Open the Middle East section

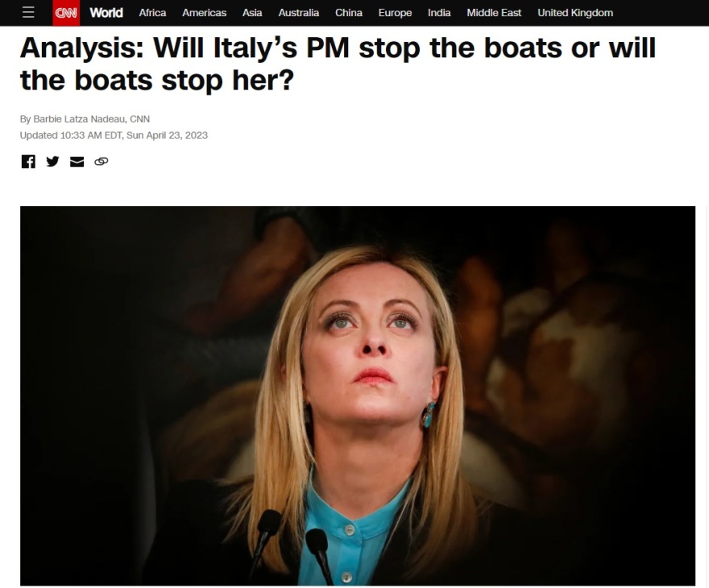(x=494, y=13)
